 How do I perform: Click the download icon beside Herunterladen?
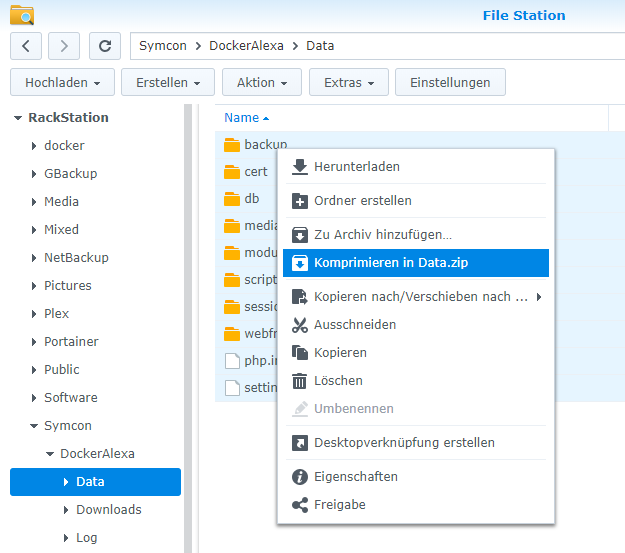pyautogui.click(x=299, y=167)
